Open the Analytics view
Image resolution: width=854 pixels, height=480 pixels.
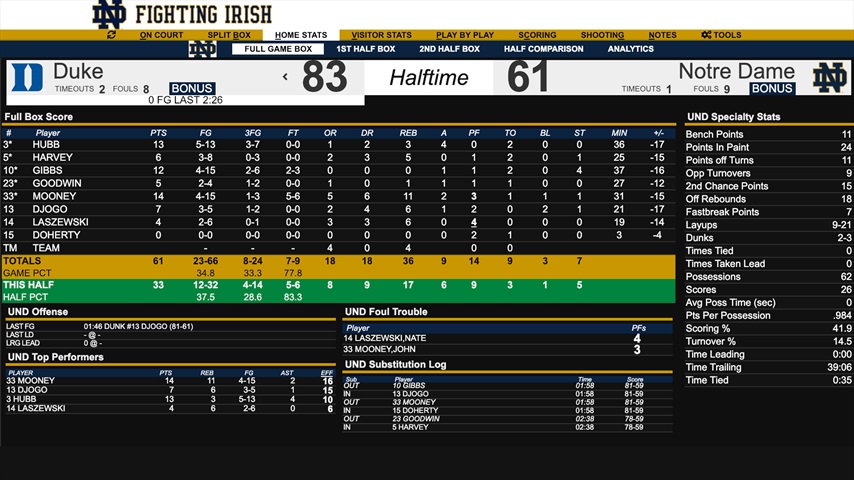click(x=630, y=49)
